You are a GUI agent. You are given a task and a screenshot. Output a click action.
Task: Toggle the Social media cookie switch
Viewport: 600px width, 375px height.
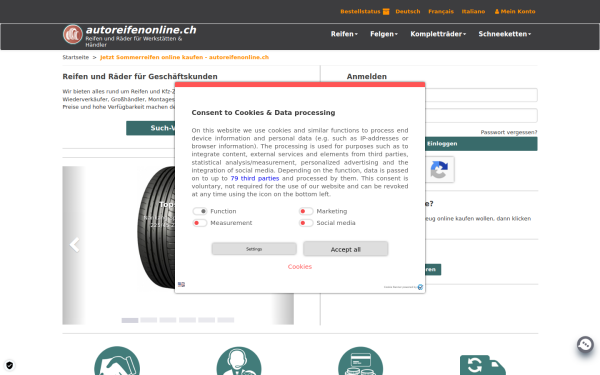[x=306, y=223]
